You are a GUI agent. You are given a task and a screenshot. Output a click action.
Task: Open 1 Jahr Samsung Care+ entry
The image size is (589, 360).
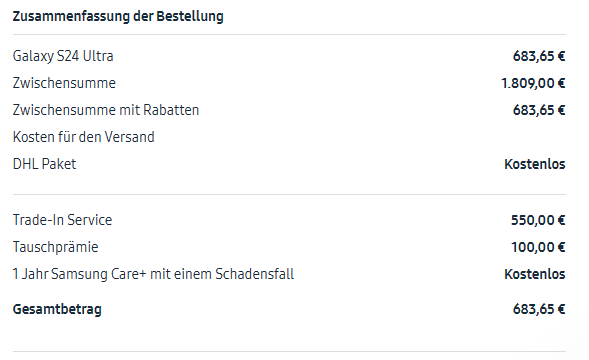153,274
